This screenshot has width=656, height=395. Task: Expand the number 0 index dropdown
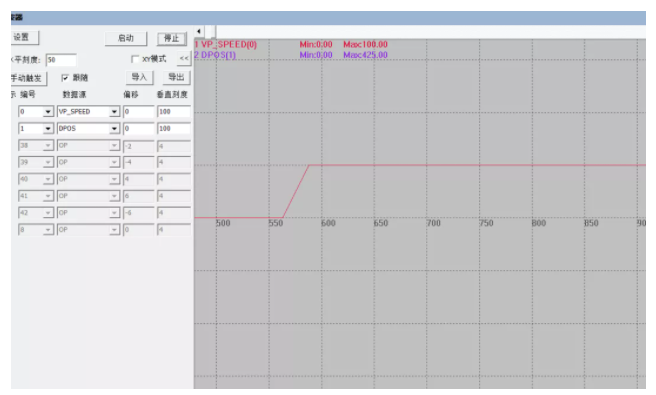(48, 112)
